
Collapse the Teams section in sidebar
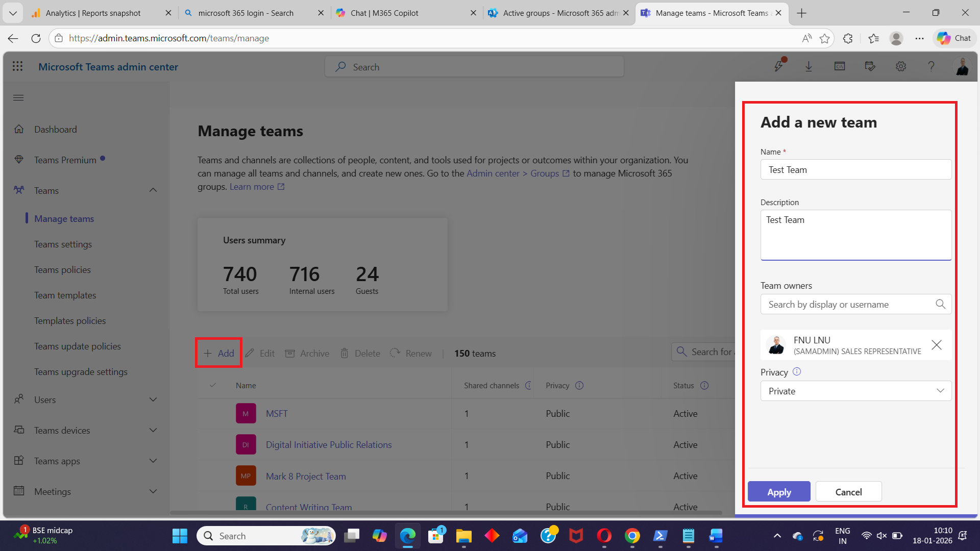pyautogui.click(x=153, y=190)
